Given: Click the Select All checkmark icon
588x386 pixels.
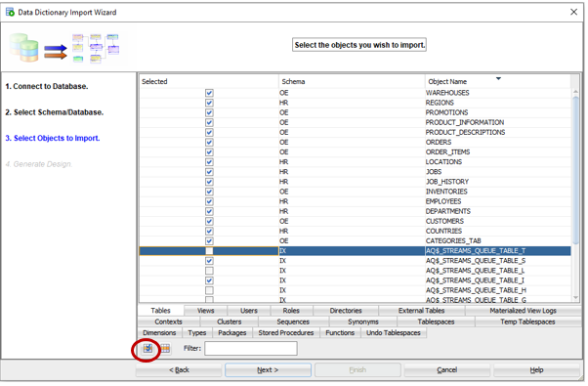Looking at the screenshot, I should coord(147,349).
